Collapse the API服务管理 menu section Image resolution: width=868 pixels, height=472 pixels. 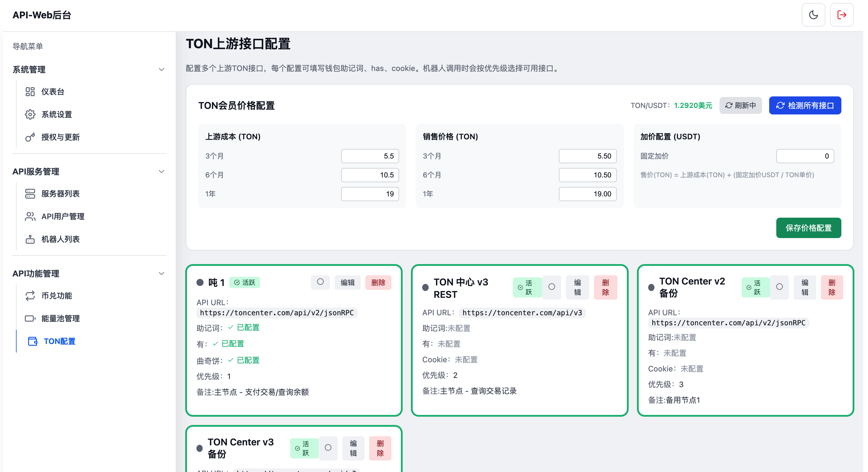[89, 172]
